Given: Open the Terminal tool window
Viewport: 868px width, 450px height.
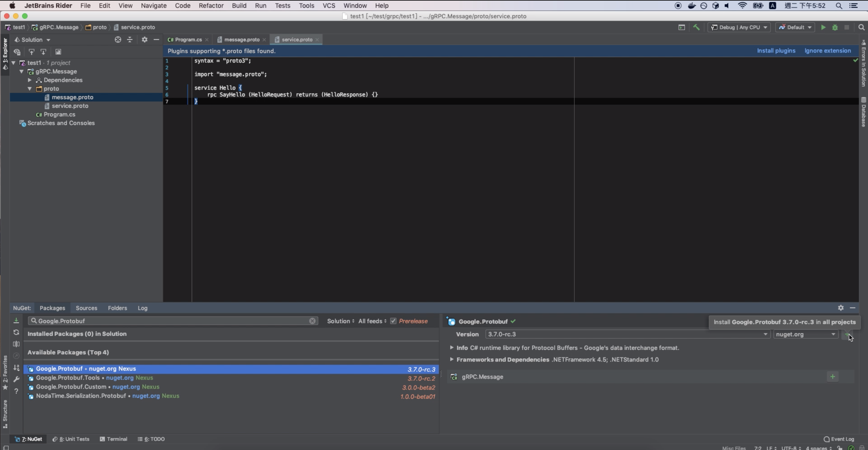Looking at the screenshot, I should [114, 439].
